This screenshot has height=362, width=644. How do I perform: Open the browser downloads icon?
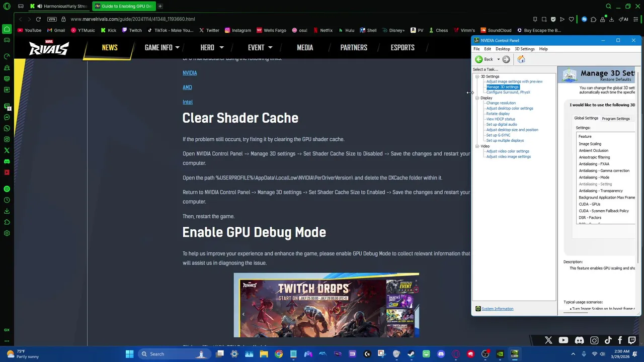[611, 19]
